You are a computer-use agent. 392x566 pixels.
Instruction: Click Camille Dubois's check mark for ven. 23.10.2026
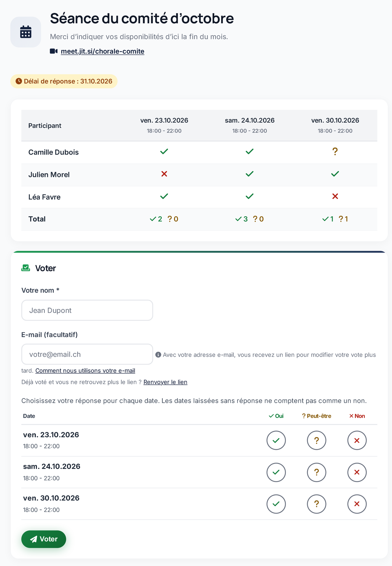click(x=164, y=151)
